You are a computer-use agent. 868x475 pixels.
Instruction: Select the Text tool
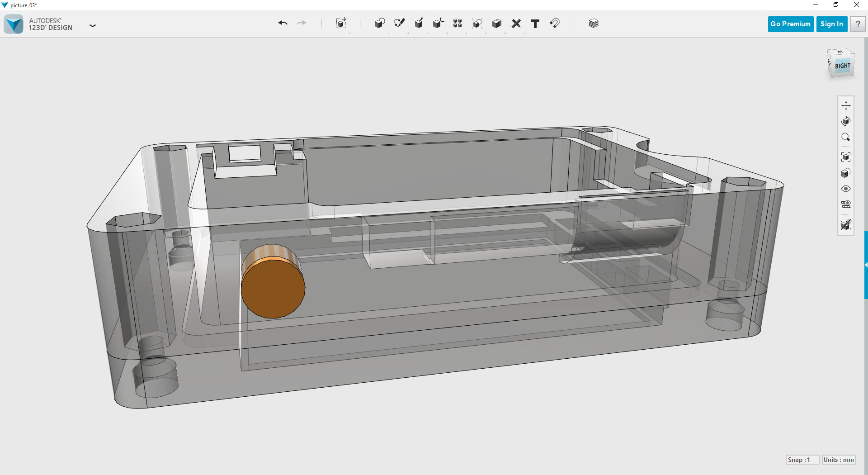tap(535, 24)
